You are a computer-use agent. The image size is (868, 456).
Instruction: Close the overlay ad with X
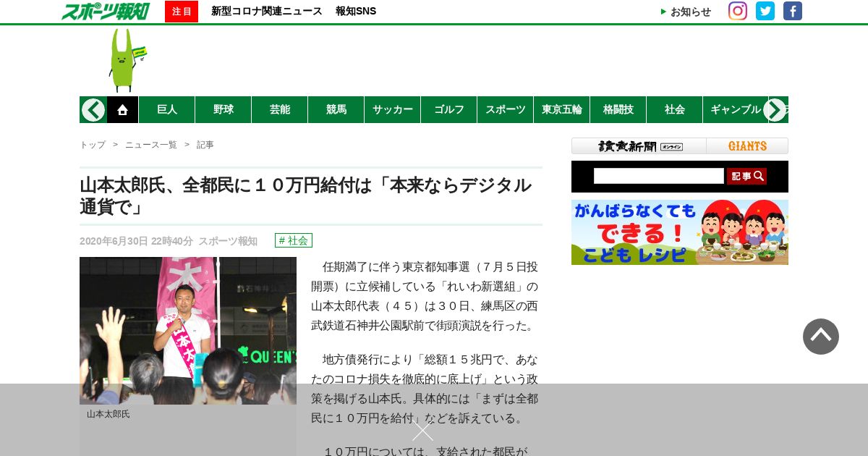click(x=423, y=430)
